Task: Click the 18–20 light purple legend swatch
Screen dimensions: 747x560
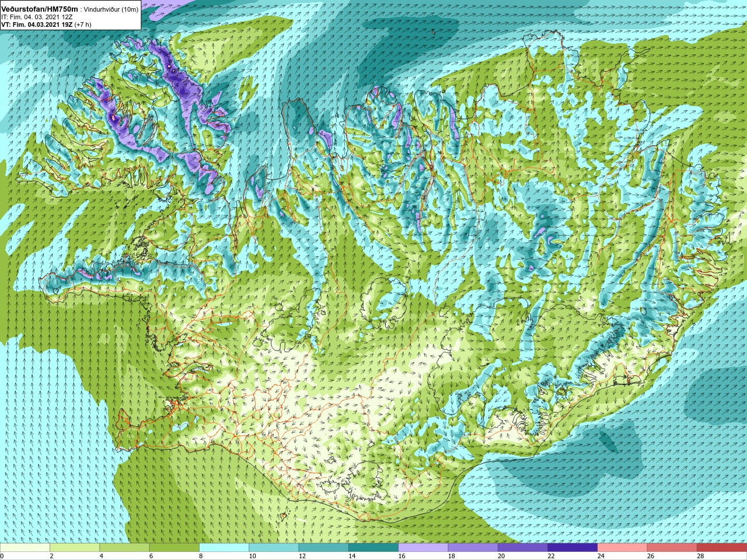Action: pyautogui.click(x=473, y=548)
